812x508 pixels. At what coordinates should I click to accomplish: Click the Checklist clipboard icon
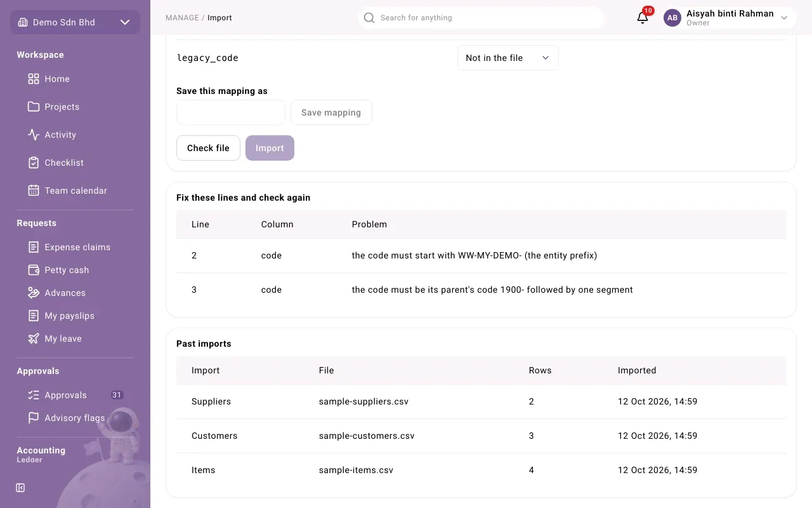click(x=34, y=163)
